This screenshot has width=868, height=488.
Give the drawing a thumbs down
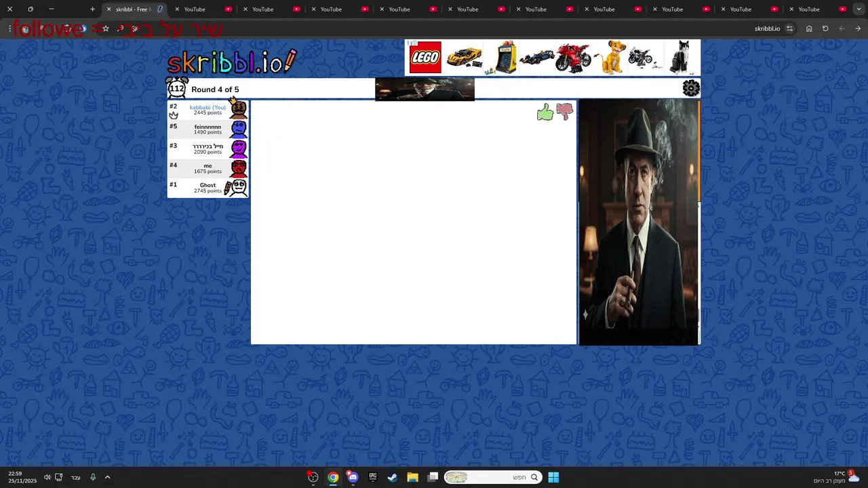click(564, 112)
